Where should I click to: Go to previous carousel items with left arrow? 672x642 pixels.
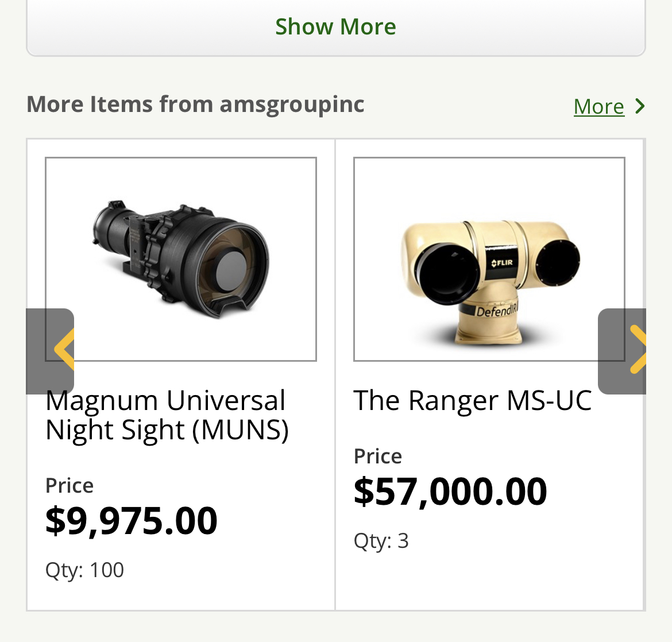[51, 351]
